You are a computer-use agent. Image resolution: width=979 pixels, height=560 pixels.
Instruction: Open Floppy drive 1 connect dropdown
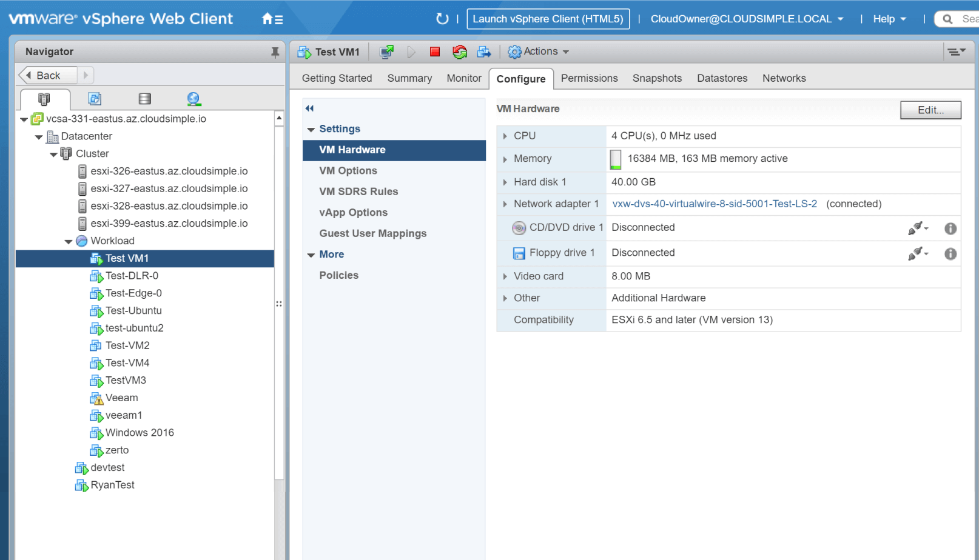[918, 253]
